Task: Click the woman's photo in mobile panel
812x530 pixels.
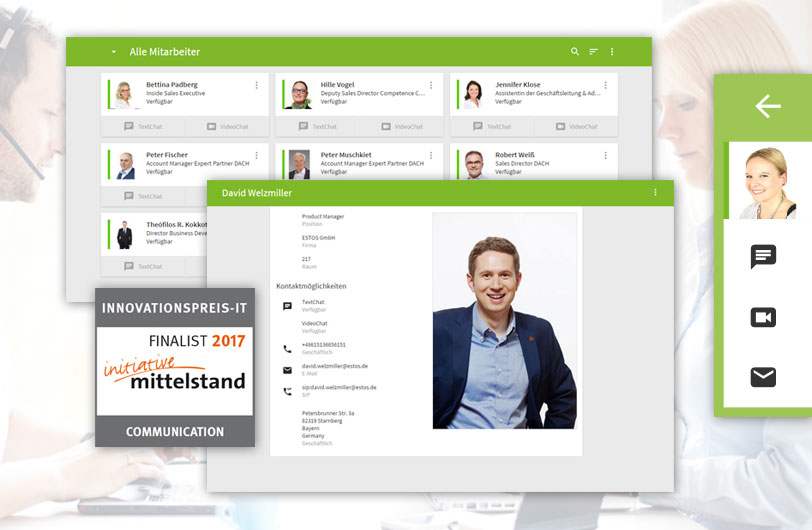Action: (x=768, y=181)
